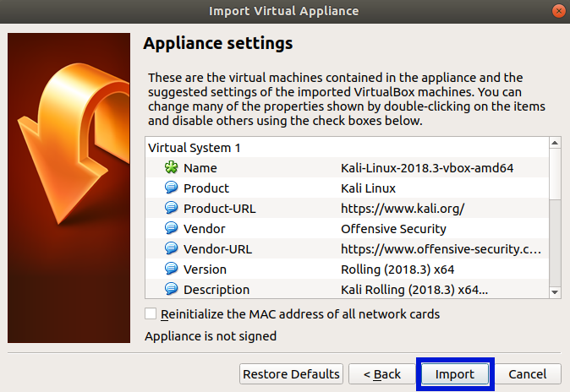Select the https://www.kali.org/ value
This screenshot has width=570, height=392.
403,209
